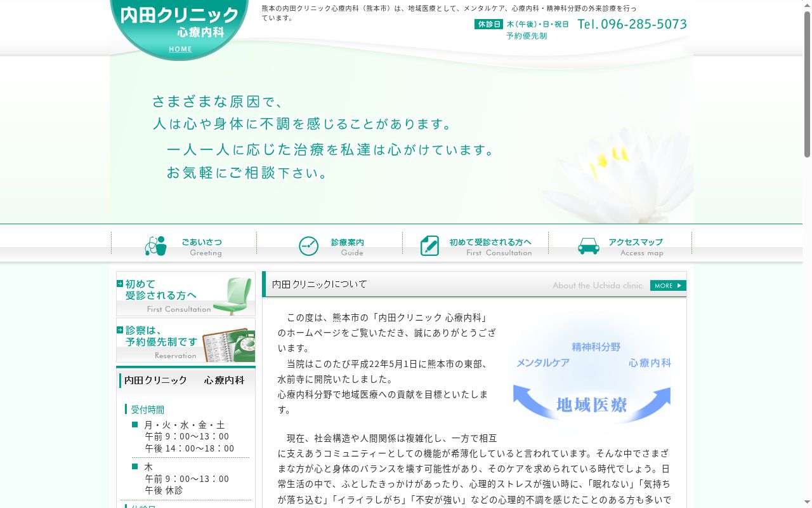The width and height of the screenshot is (812, 508).
Task: Click the About the Uchida clinic text
Action: [598, 286]
